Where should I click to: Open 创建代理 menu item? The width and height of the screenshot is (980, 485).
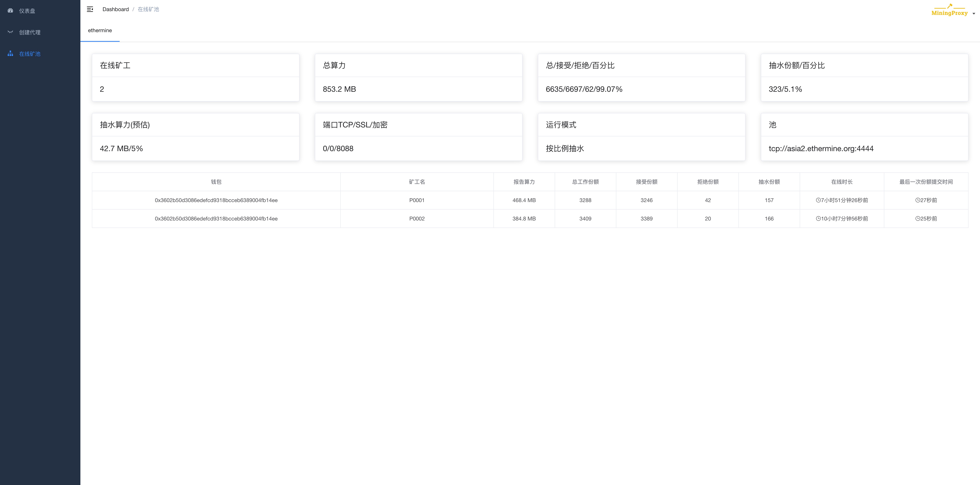pyautogui.click(x=30, y=32)
